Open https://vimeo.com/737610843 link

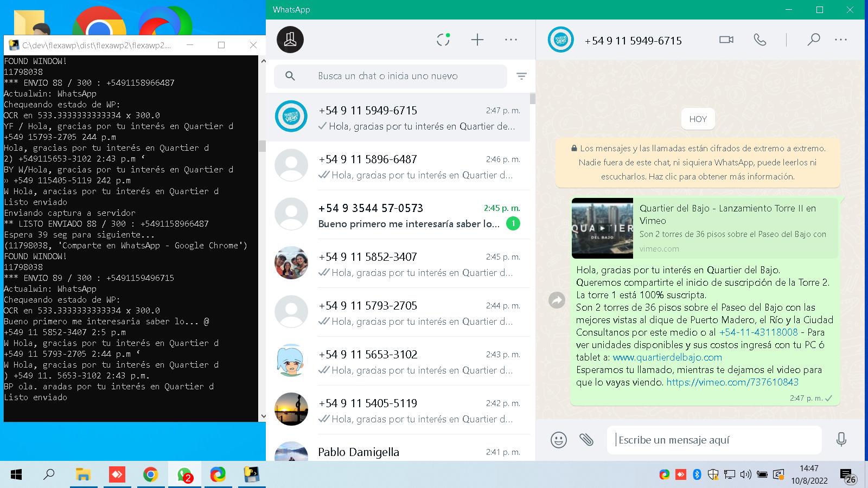point(732,382)
